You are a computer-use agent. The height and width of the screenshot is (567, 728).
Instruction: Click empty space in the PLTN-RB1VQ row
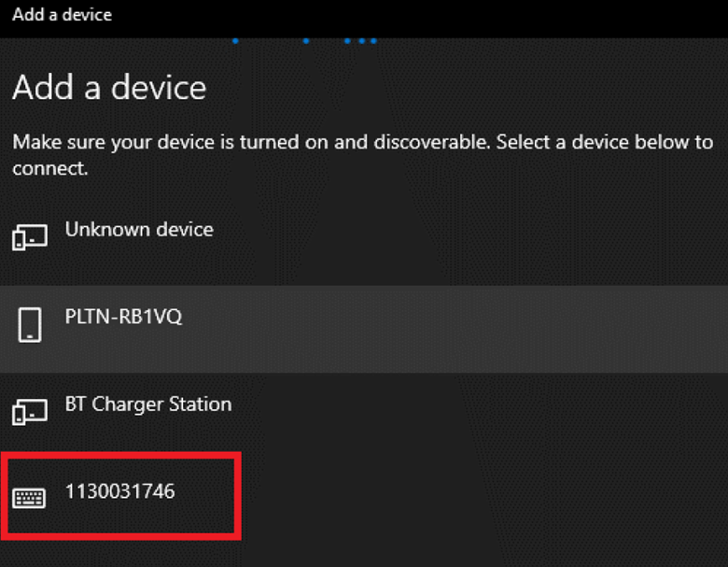coord(455,329)
